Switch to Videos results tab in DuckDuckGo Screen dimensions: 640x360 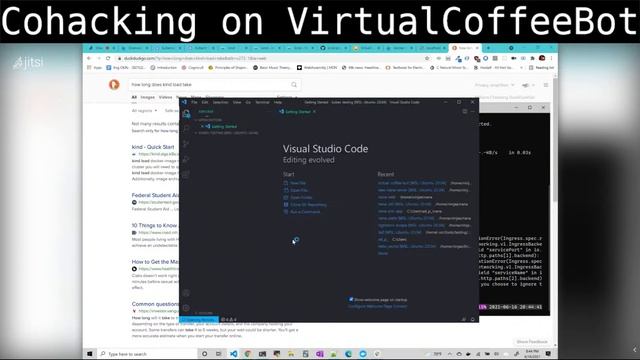[165, 97]
